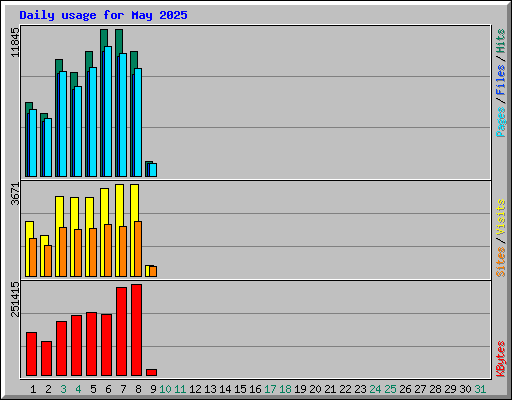Click day label 1 on x-axis
The image size is (512, 400).
point(33,389)
